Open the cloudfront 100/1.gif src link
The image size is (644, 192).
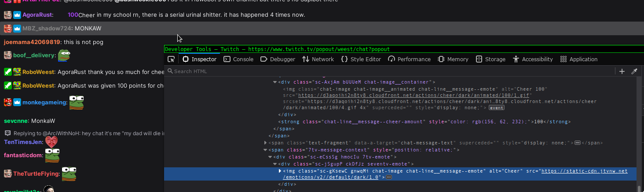(415, 95)
